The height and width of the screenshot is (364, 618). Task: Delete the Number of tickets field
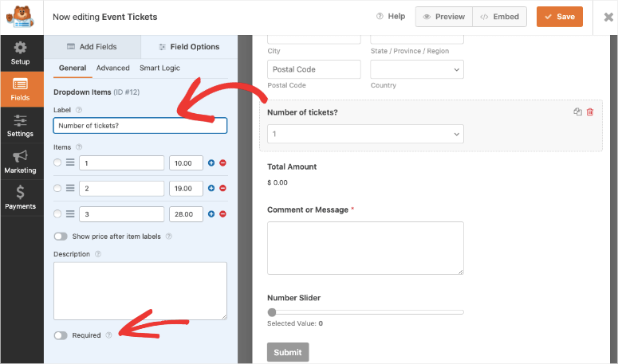pyautogui.click(x=590, y=112)
